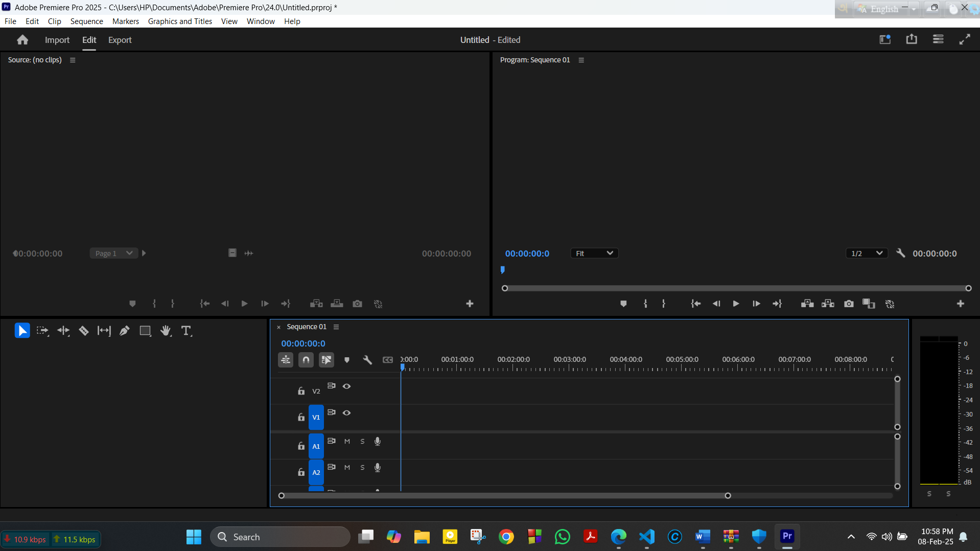
Task: Switch to Import tab
Action: click(57, 40)
